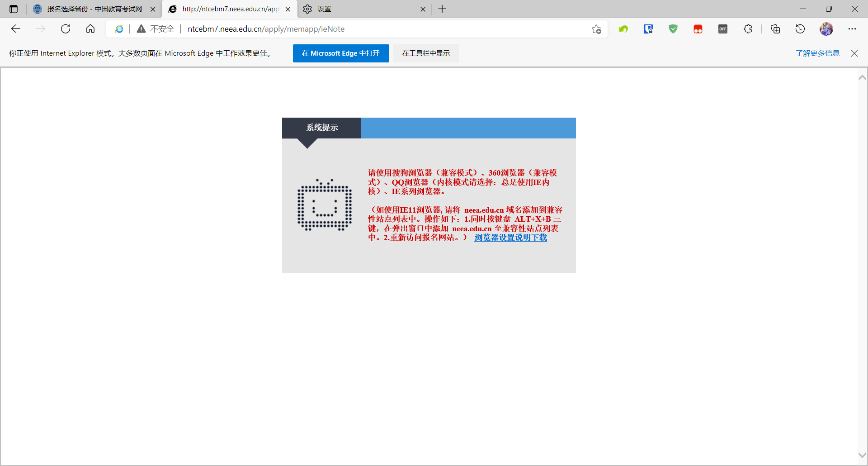
Task: Add this page to favorites
Action: coord(596,29)
